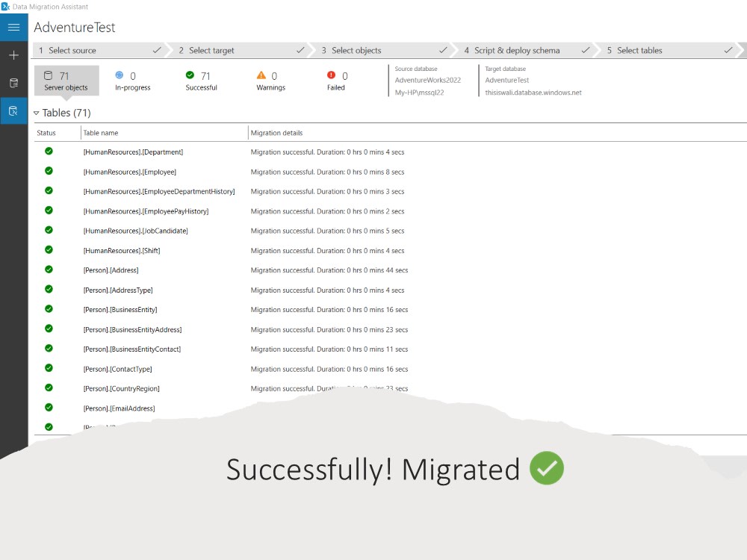Select [HumanResources].[Department] table name

coord(133,152)
